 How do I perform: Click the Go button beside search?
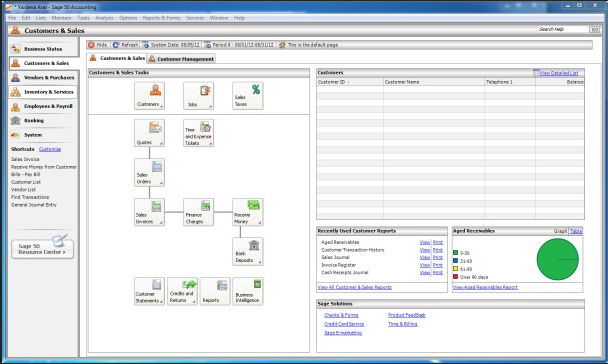(x=594, y=29)
